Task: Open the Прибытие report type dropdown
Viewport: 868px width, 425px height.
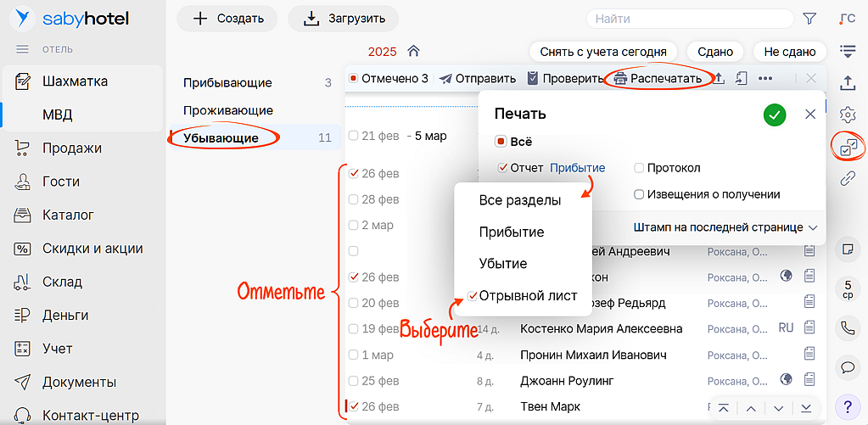Action: tap(577, 168)
